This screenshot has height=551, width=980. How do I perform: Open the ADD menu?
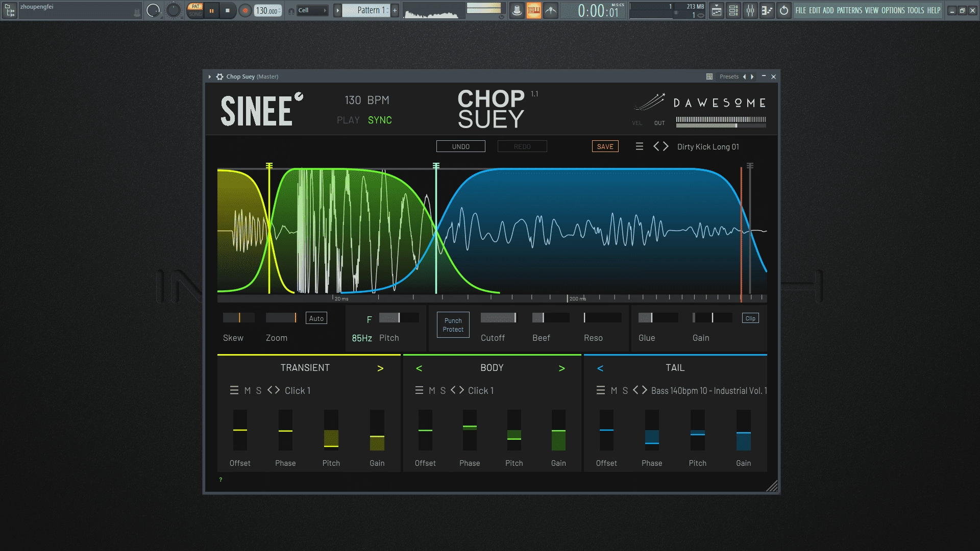[828, 10]
